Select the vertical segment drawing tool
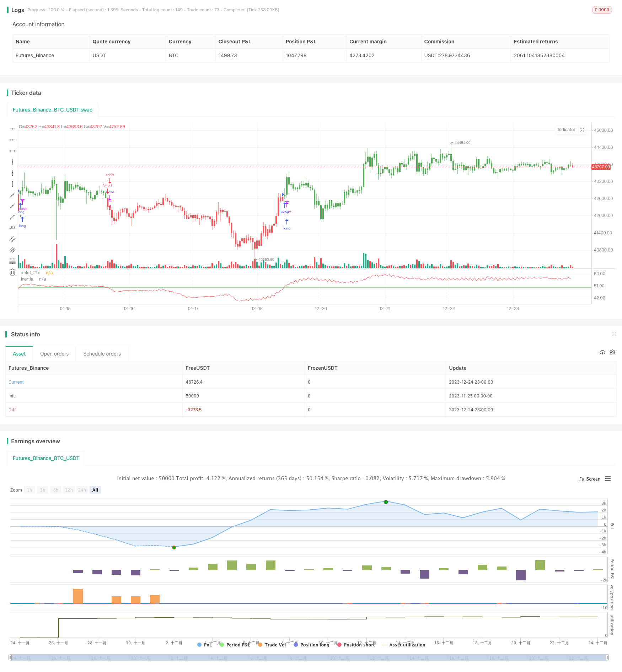This screenshot has width=622, height=672. point(12,184)
